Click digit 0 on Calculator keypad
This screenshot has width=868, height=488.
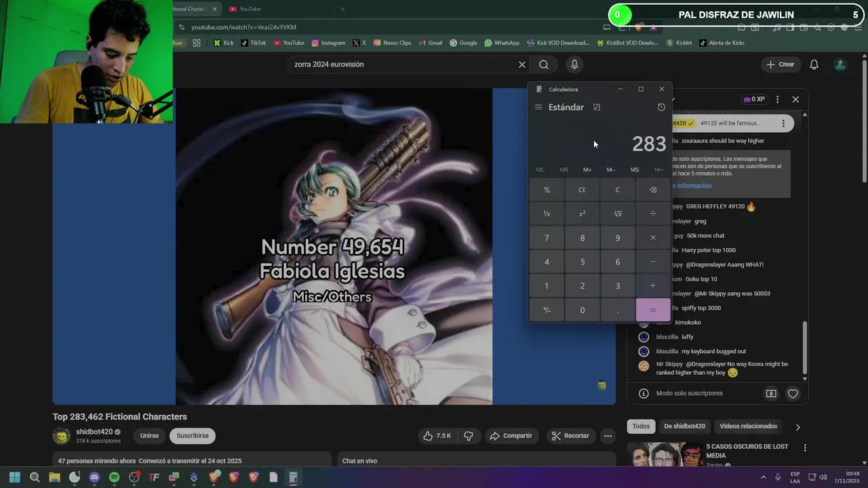pos(582,310)
